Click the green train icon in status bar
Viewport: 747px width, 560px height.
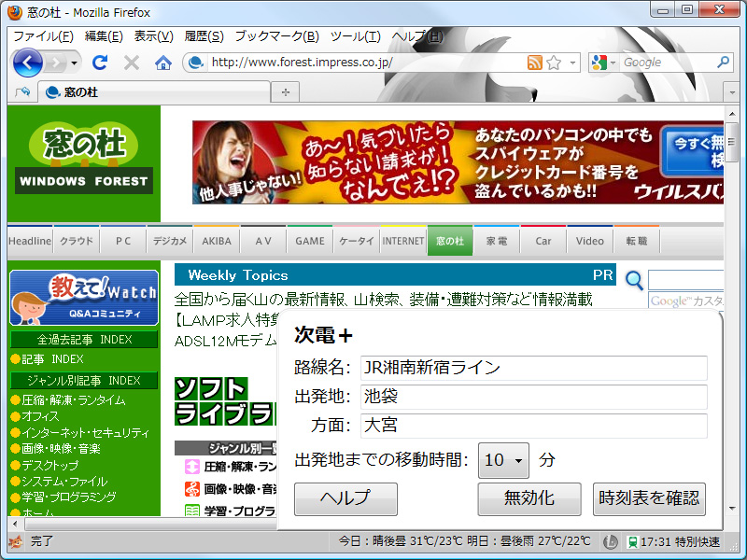click(x=633, y=542)
